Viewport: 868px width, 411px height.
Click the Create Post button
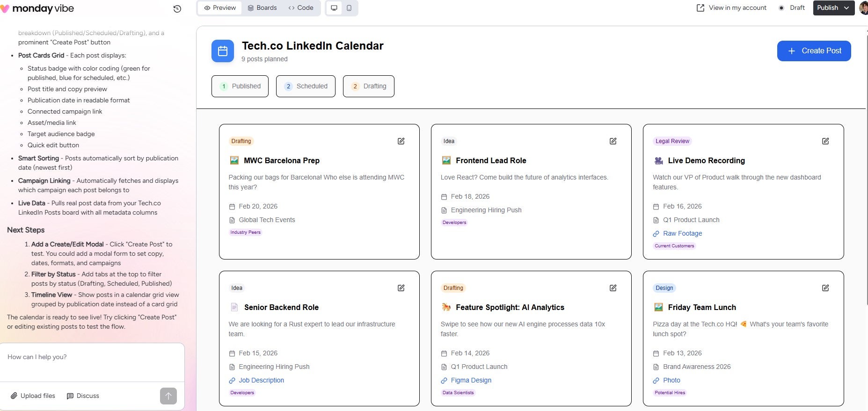(814, 51)
